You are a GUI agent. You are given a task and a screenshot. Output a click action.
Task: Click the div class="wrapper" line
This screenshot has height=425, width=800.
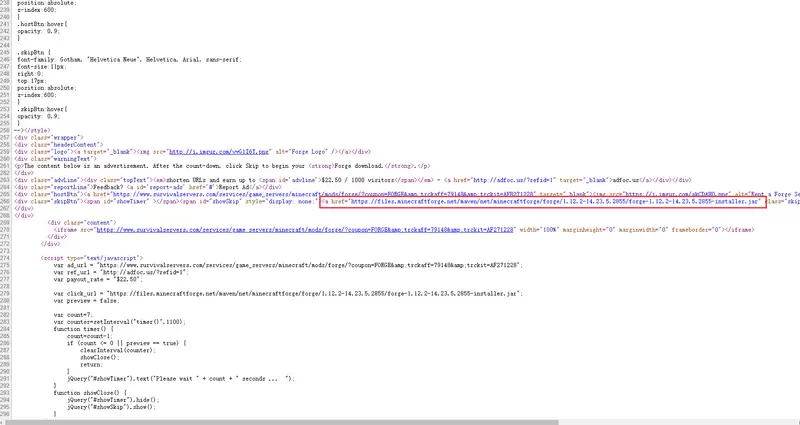[x=49, y=138]
